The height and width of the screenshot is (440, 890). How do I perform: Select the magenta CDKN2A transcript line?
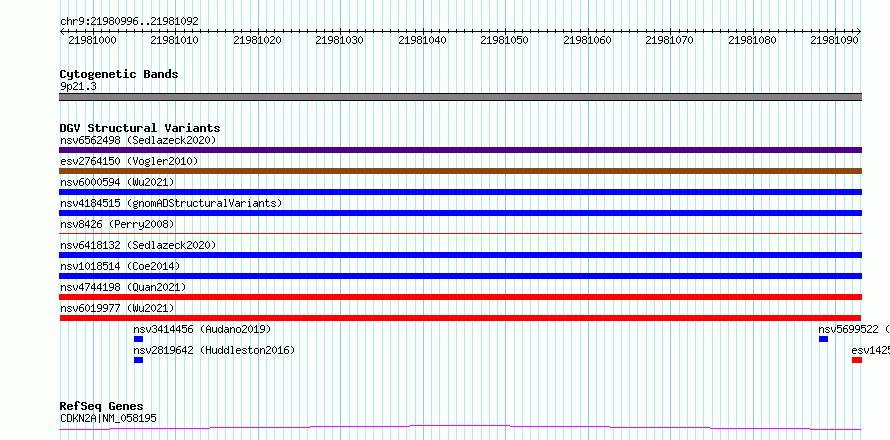(460, 427)
